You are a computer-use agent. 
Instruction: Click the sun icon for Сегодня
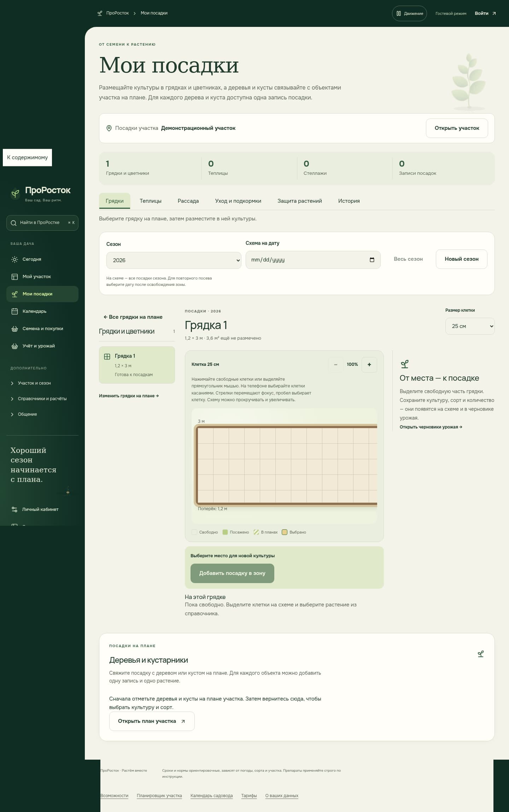[x=14, y=259]
